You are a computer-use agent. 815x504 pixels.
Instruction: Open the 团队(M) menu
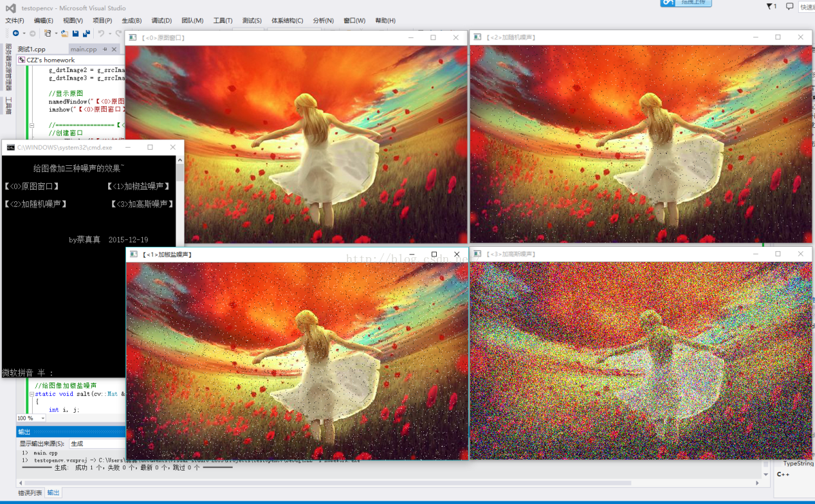point(192,21)
